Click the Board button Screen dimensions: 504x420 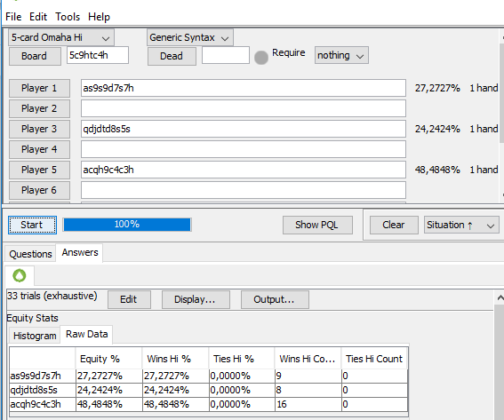[35, 56]
